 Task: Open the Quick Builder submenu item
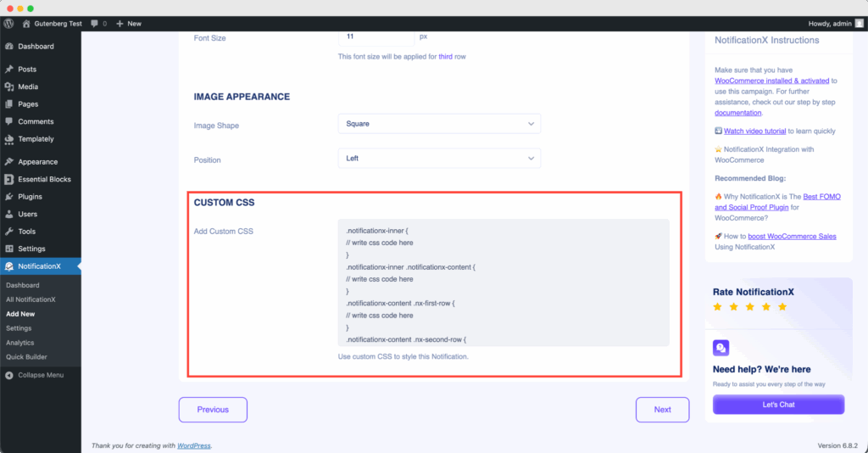tap(26, 357)
